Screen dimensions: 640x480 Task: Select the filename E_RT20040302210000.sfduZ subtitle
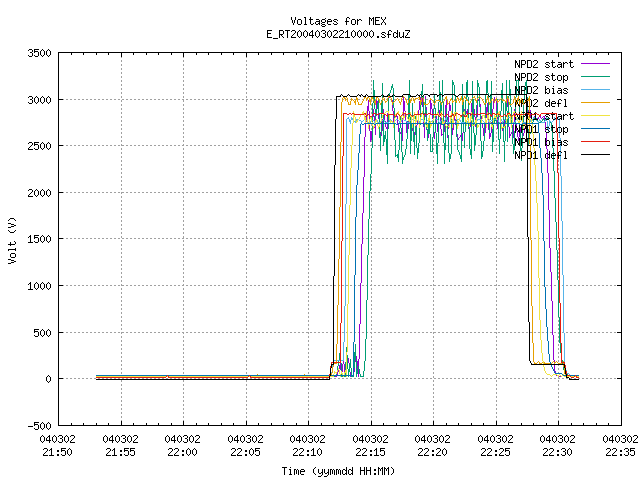click(x=338, y=34)
